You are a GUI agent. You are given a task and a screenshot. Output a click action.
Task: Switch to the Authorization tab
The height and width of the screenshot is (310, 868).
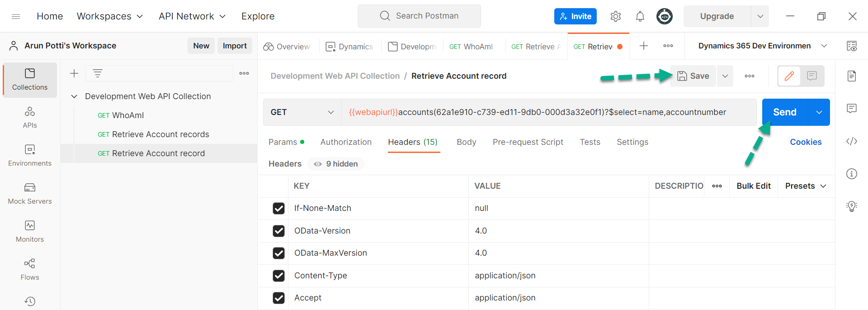tap(346, 142)
